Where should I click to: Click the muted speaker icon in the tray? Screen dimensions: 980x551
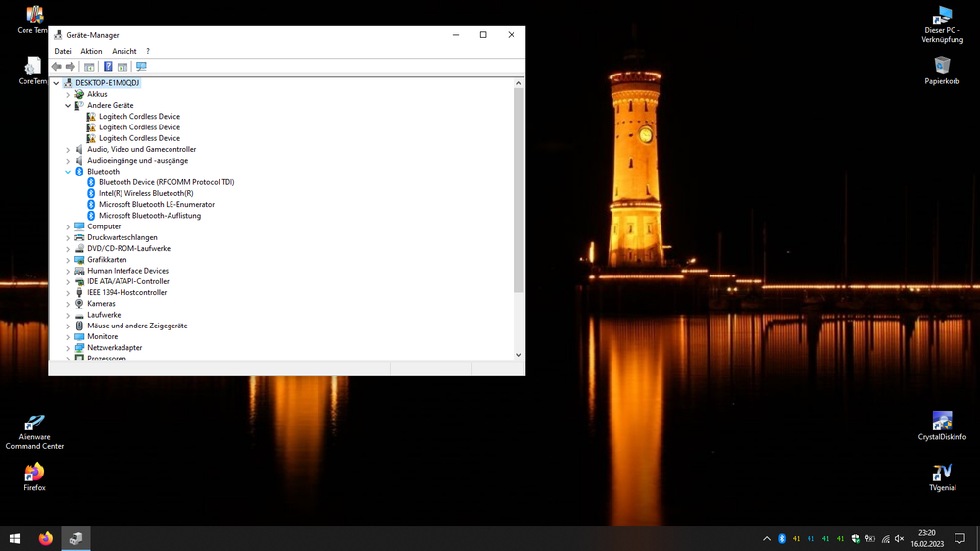[x=899, y=538]
